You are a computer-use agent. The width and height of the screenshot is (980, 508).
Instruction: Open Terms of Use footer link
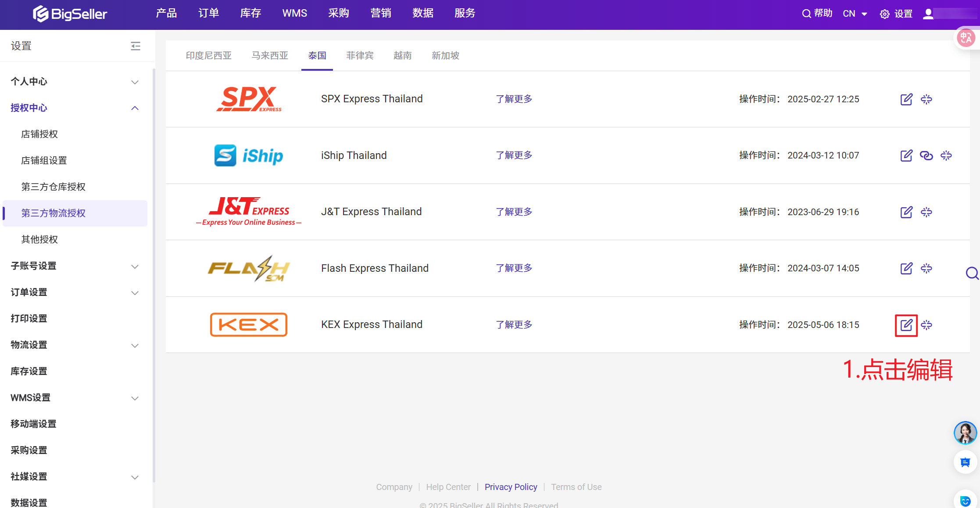click(576, 487)
